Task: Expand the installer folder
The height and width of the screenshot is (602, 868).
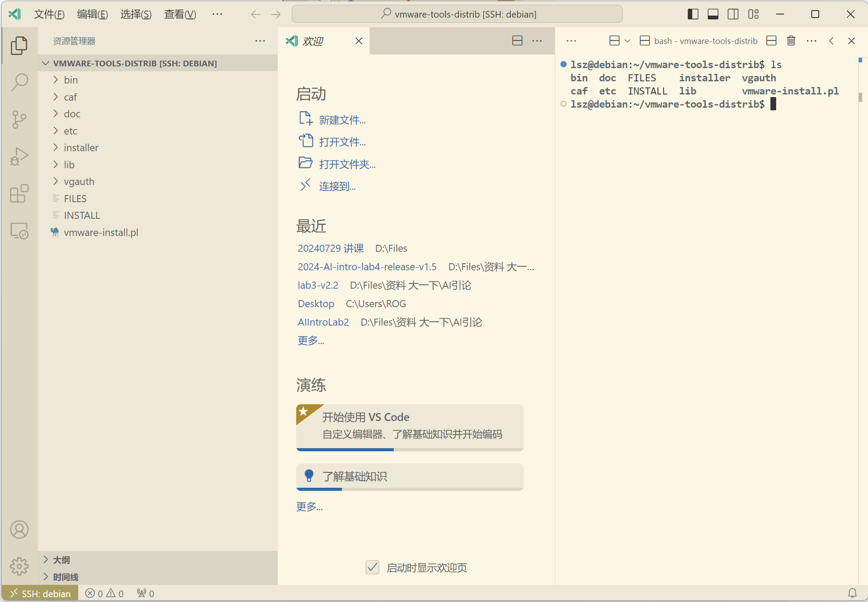Action: pos(81,148)
